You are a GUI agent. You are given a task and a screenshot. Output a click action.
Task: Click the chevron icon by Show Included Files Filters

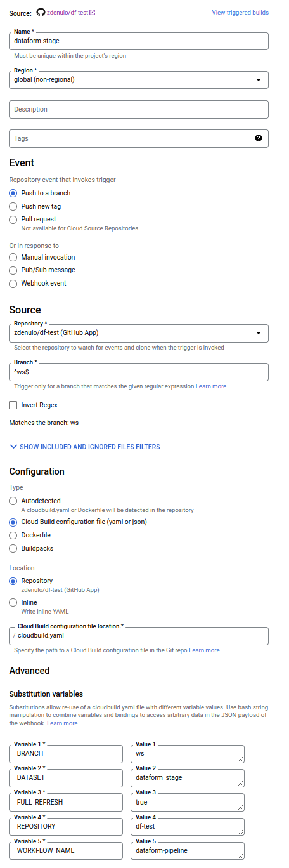13,447
